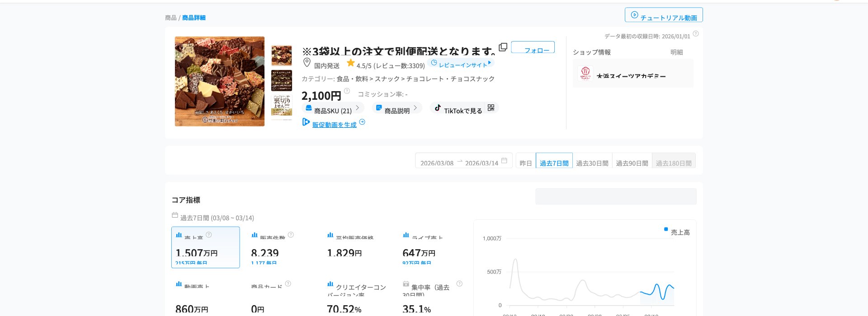The width and height of the screenshot is (868, 316).
Task: Select the 1,829円 average price metric
Action: coord(344,253)
